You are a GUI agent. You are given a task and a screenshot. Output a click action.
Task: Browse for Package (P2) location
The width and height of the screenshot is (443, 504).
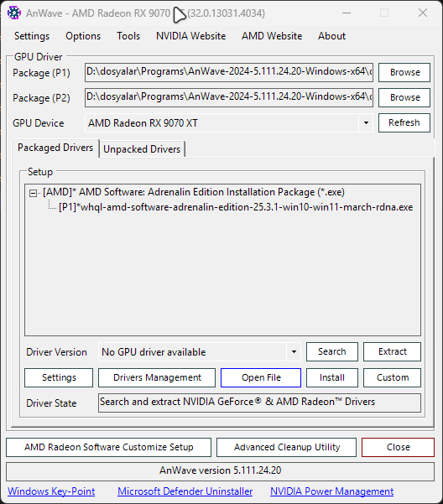[x=404, y=97]
